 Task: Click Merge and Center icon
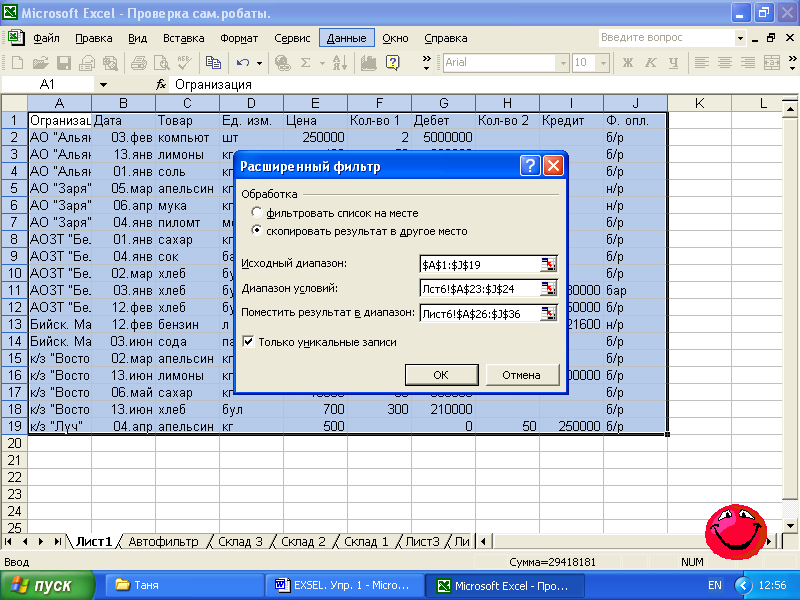[x=772, y=62]
